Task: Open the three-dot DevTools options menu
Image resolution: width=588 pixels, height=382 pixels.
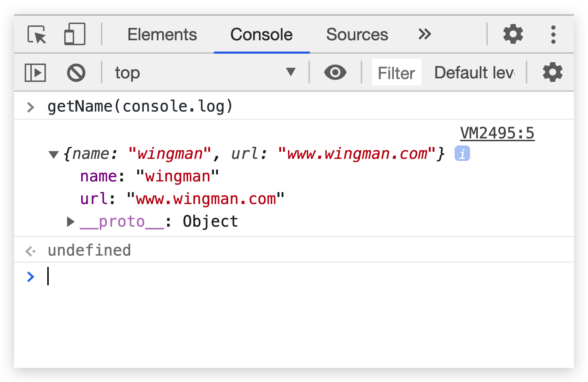Action: tap(553, 35)
